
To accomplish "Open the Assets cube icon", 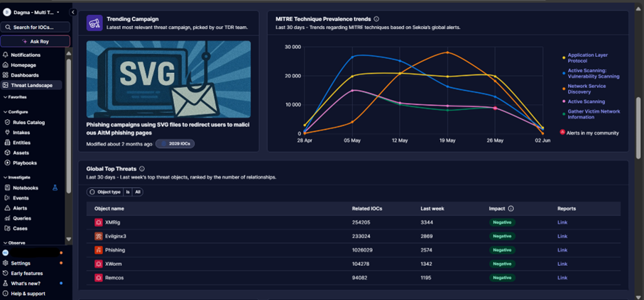I will tap(7, 152).
